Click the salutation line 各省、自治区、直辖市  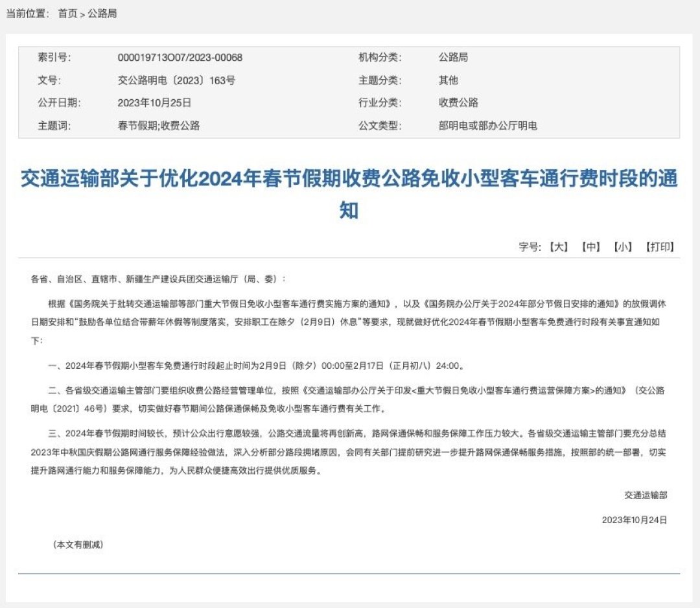(158, 279)
